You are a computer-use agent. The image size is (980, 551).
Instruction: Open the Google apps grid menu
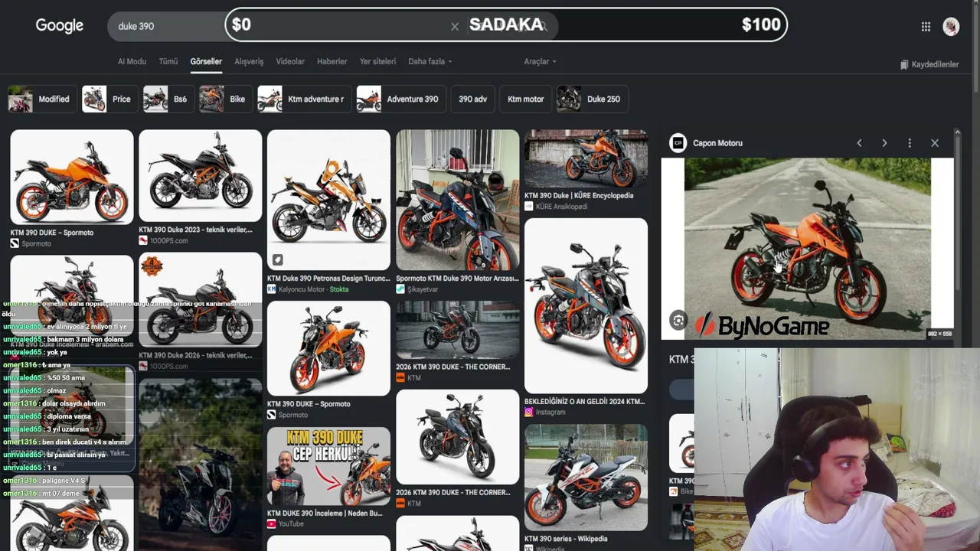[x=926, y=27]
